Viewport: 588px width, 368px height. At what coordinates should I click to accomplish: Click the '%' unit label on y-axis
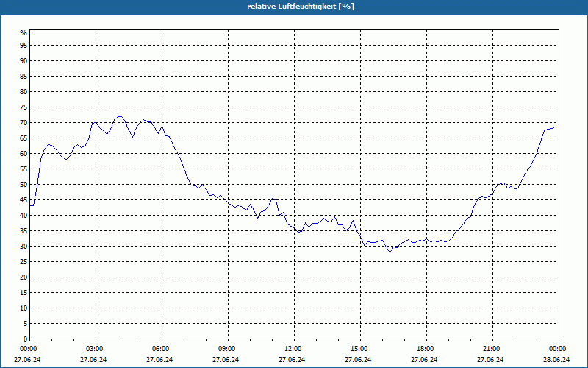click(24, 33)
